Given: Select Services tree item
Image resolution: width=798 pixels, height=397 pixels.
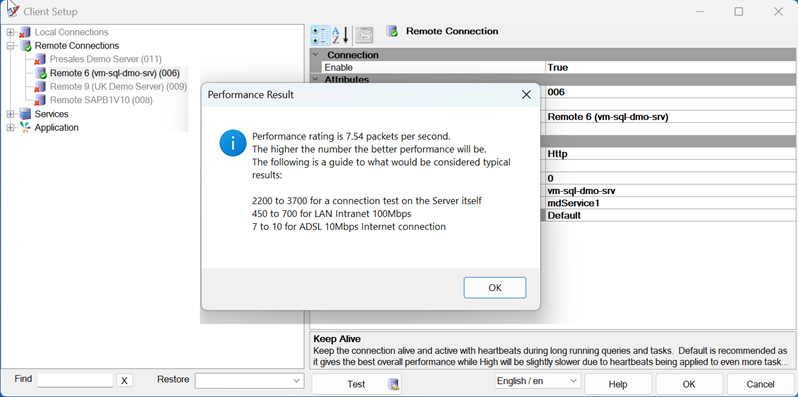Looking at the screenshot, I should [x=51, y=114].
